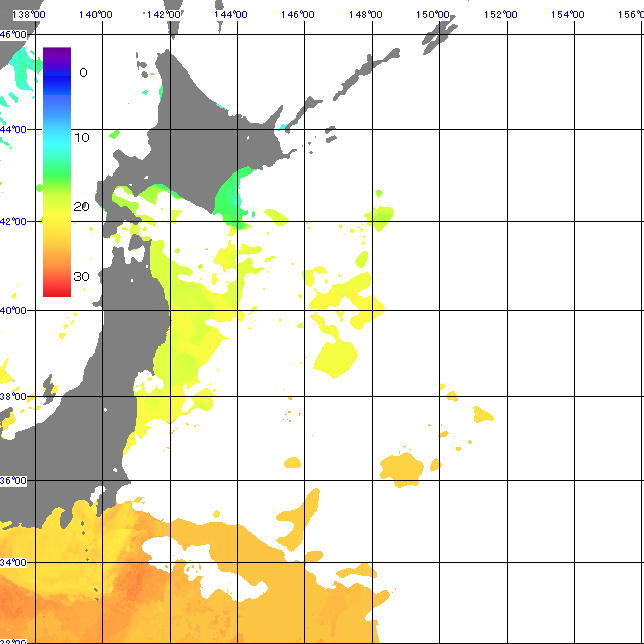Click the orange patch near 36°N 150°E
The image size is (644, 644).
(402, 467)
